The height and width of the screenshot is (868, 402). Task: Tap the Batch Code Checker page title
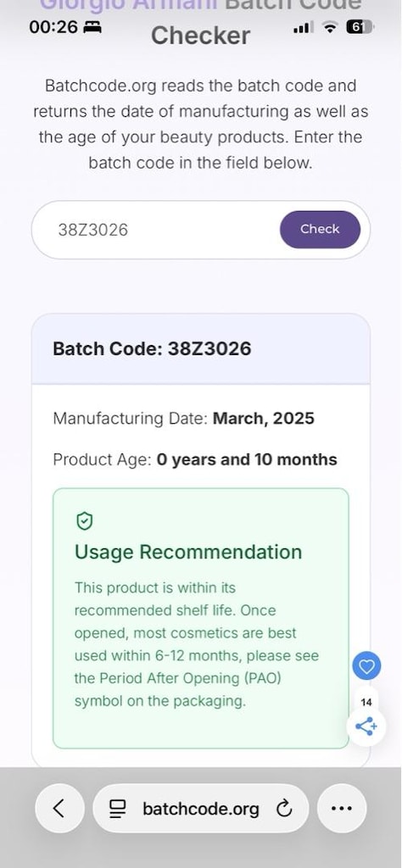pos(201,21)
